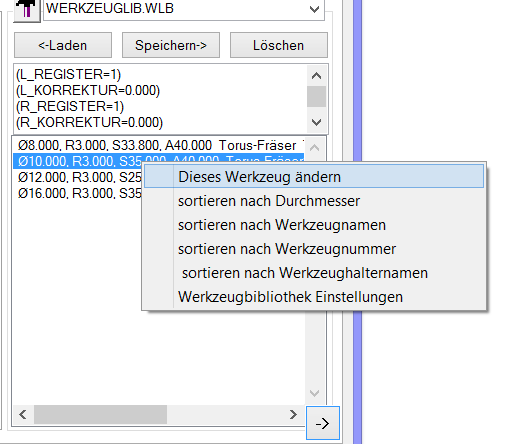Choose Dieses Werkzeug ändern from context menu
The width and height of the screenshot is (517, 444).
coord(314,177)
